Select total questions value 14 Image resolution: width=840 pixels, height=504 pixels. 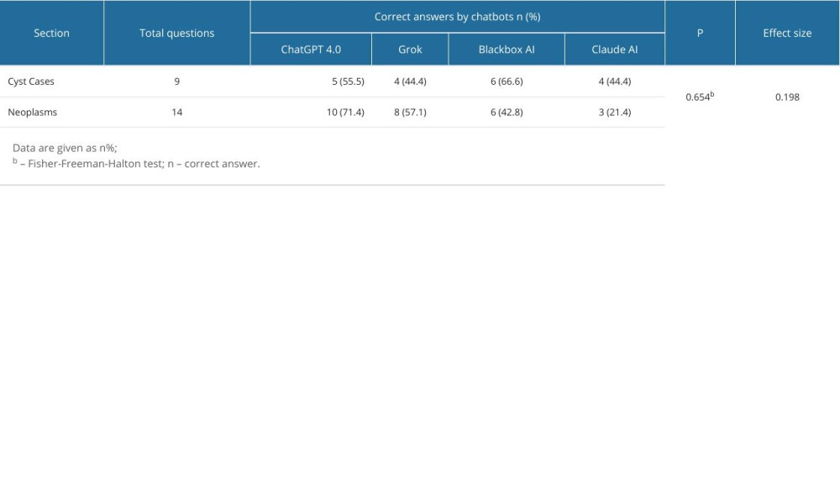pos(176,112)
